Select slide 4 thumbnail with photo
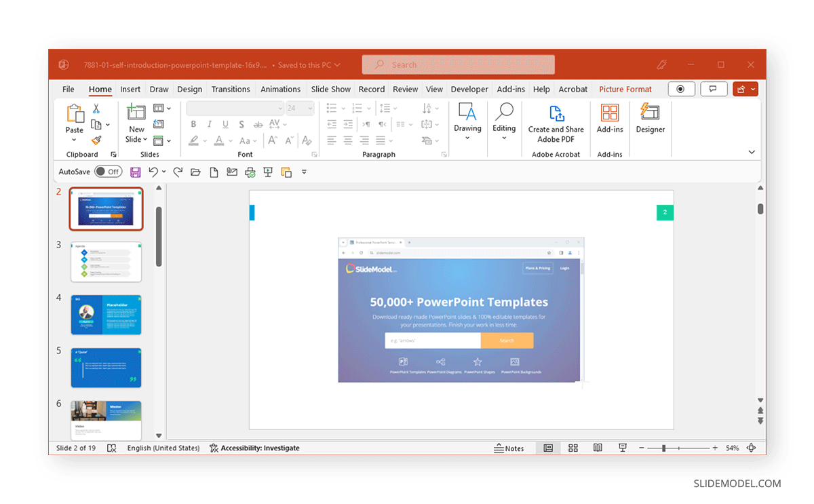814x504 pixels. (106, 315)
